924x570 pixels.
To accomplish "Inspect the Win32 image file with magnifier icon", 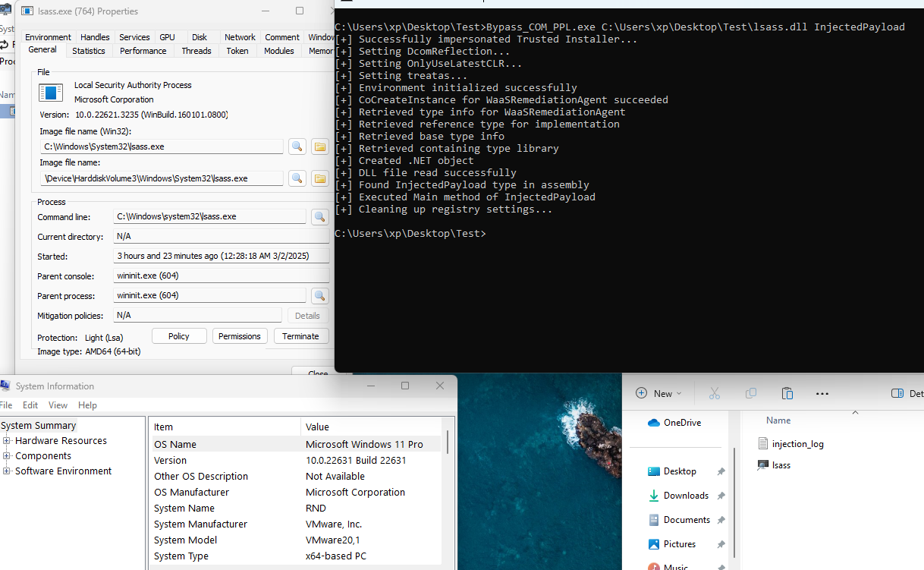I will (297, 146).
